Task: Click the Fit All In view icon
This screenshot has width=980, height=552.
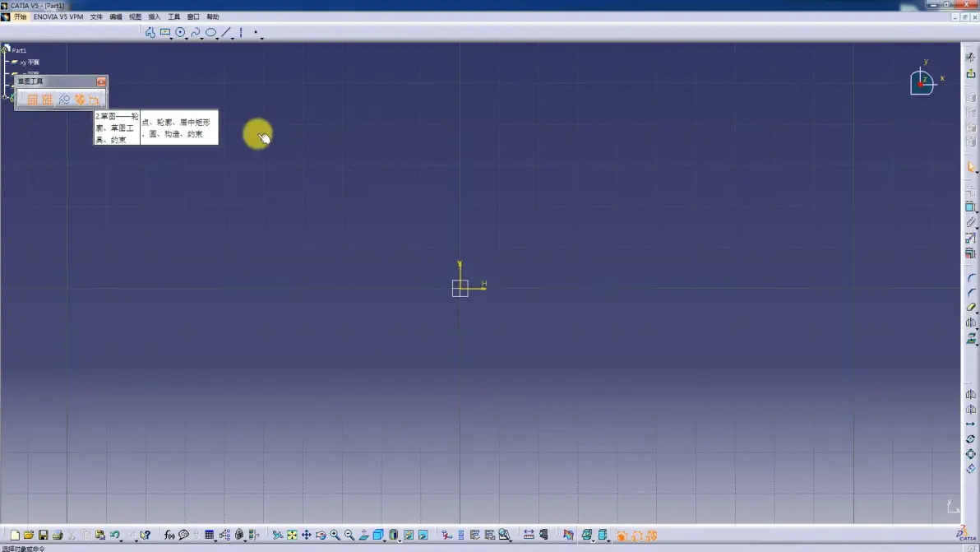Action: click(x=292, y=535)
